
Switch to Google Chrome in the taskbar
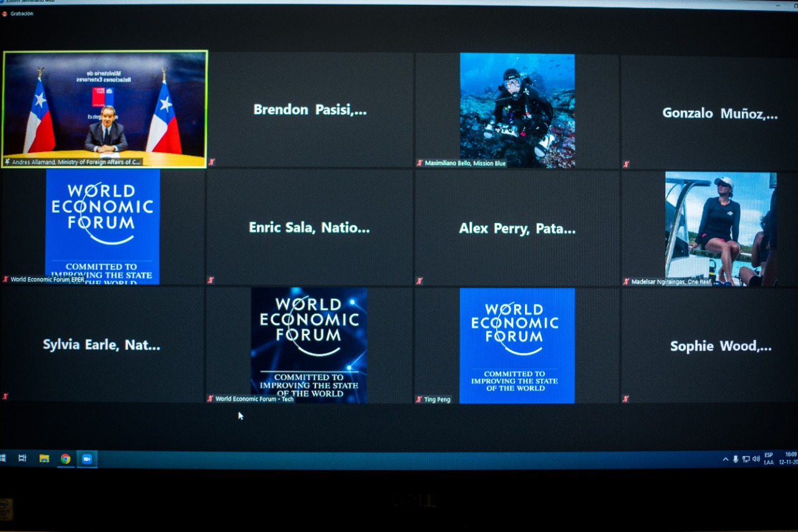click(x=65, y=459)
